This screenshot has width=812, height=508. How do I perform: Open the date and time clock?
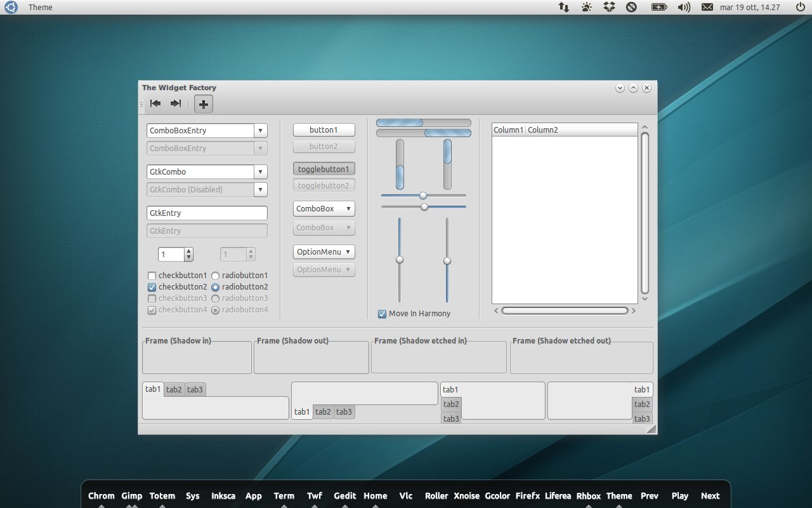tap(750, 7)
